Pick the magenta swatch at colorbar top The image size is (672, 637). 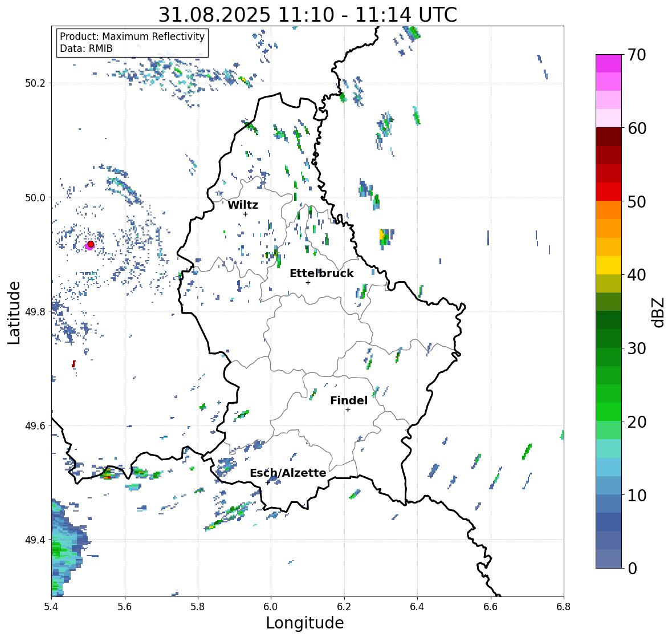pos(609,63)
